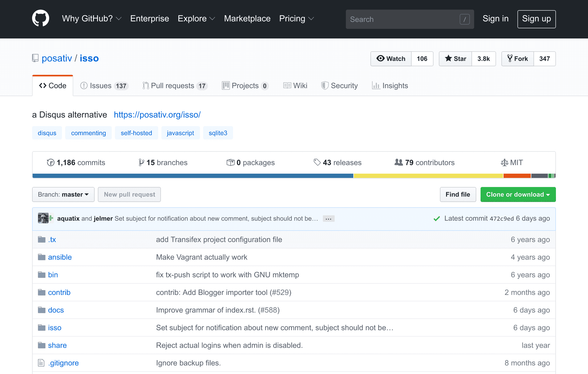Click the .tx folder icon
The height and width of the screenshot is (374, 588).
pyautogui.click(x=42, y=239)
